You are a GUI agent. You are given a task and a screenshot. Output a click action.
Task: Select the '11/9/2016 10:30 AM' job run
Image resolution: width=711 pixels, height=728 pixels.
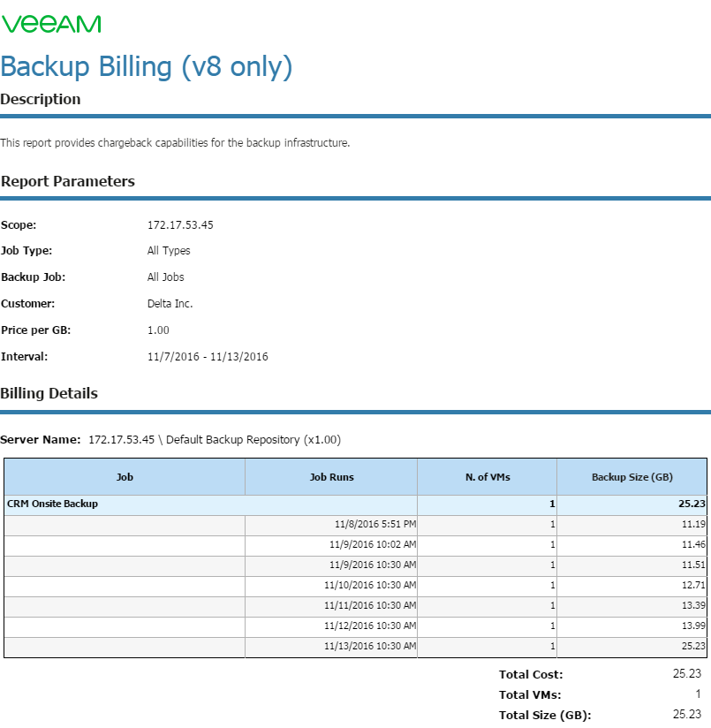click(373, 565)
